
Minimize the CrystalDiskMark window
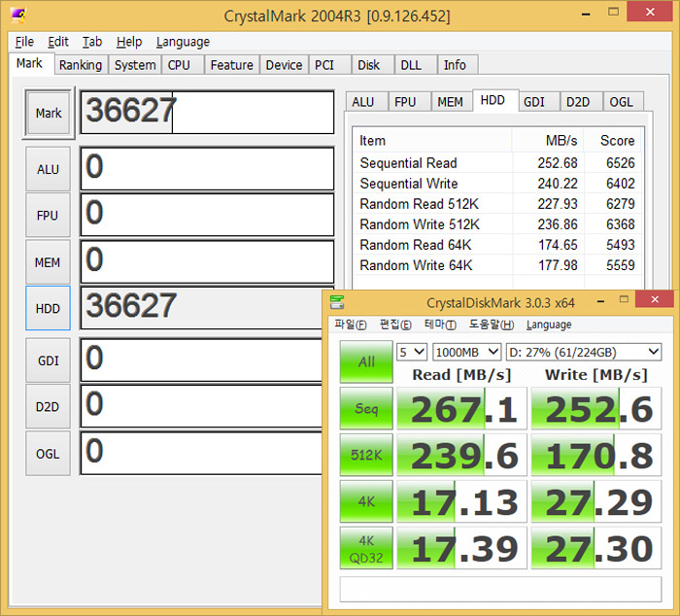(x=600, y=301)
